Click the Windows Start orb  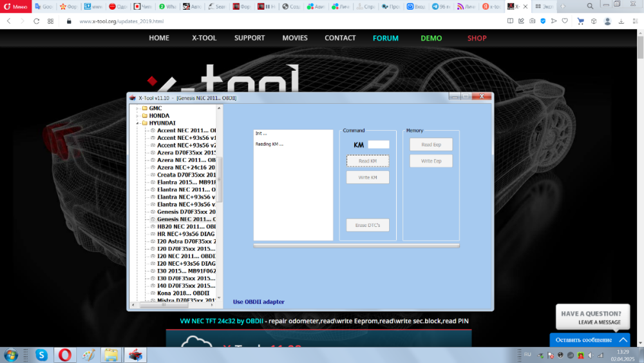click(11, 355)
